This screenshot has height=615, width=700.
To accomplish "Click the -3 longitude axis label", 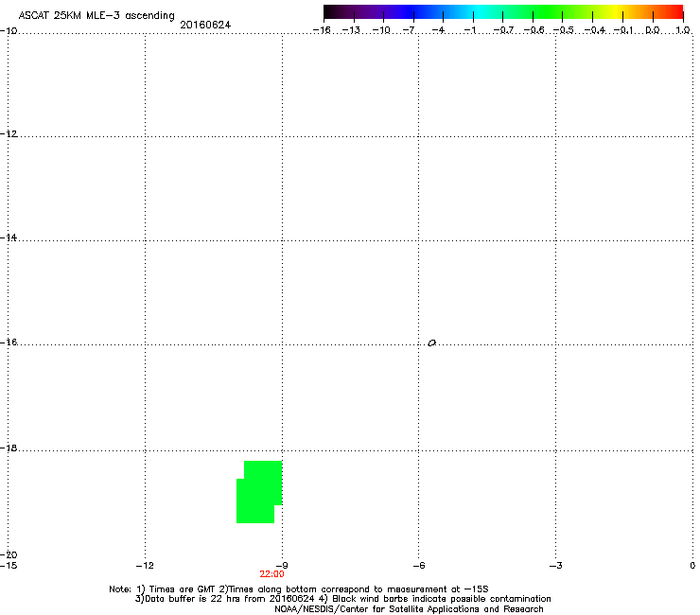I will pyautogui.click(x=555, y=566).
